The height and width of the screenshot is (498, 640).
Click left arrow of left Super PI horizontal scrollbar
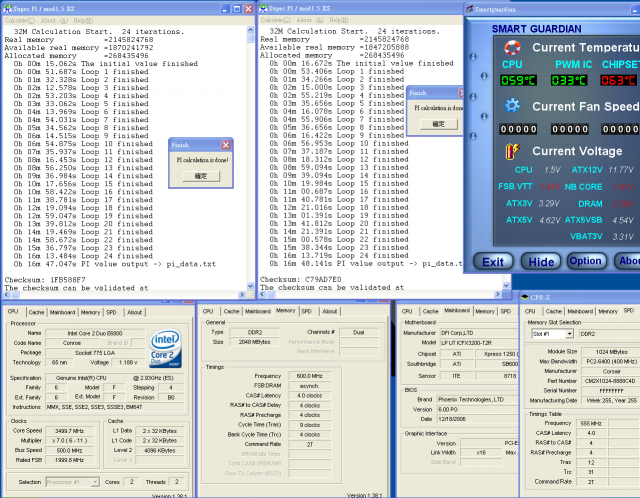coord(6,294)
